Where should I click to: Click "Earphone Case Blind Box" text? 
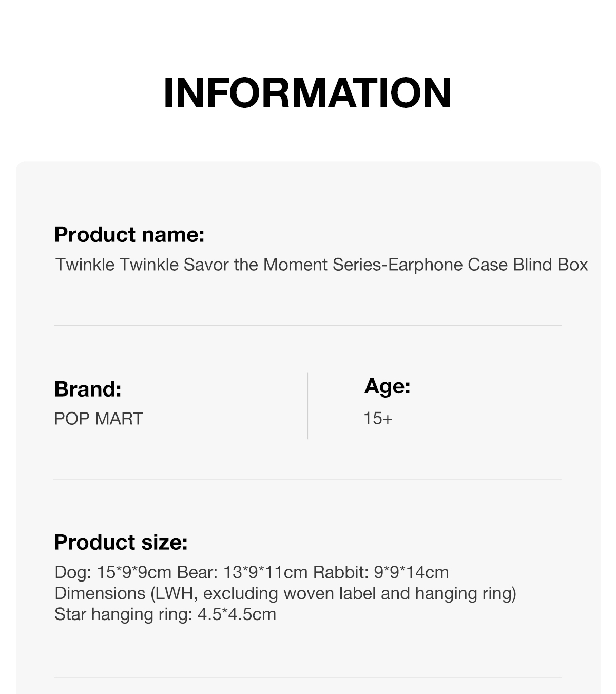coord(488,265)
